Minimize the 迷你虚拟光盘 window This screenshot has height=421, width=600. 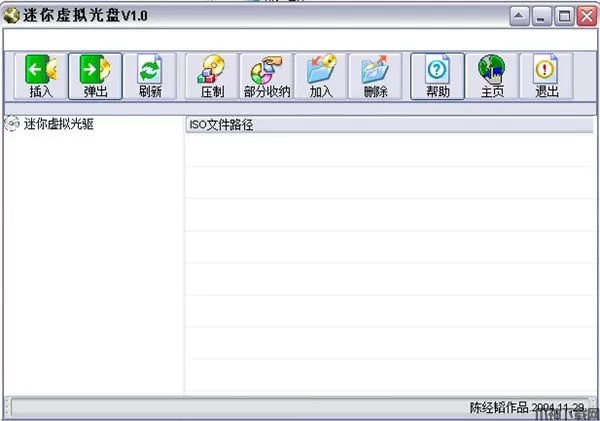[541, 16]
